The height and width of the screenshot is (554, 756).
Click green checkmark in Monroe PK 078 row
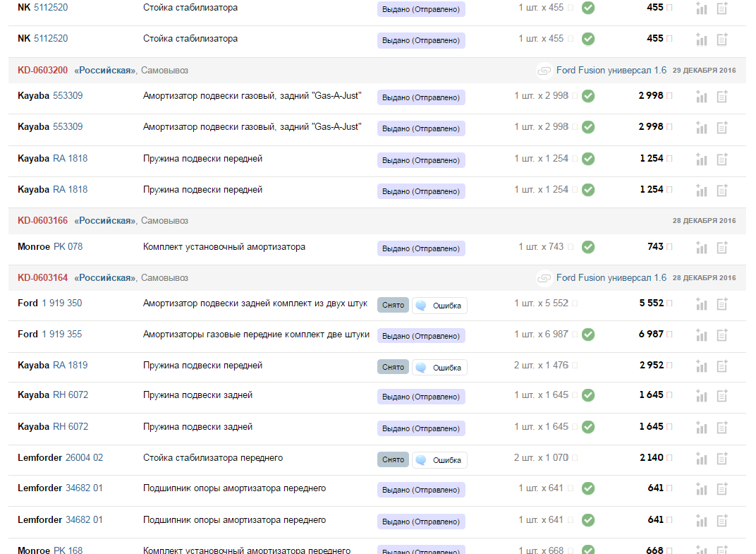point(588,247)
